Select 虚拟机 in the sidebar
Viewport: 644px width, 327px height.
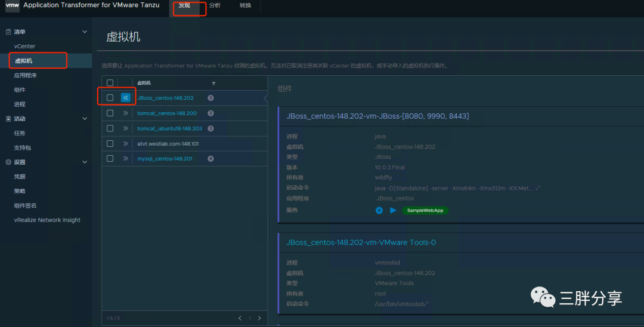[x=23, y=61]
